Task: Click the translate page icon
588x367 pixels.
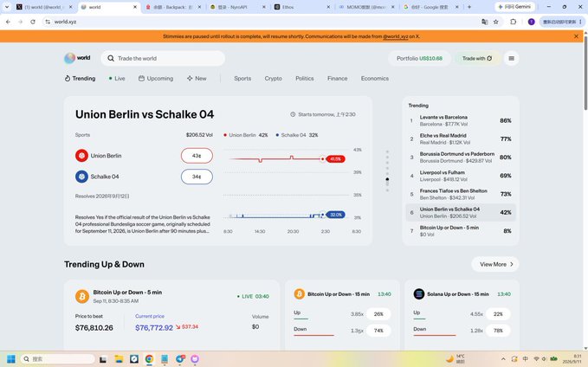Action: (x=484, y=22)
